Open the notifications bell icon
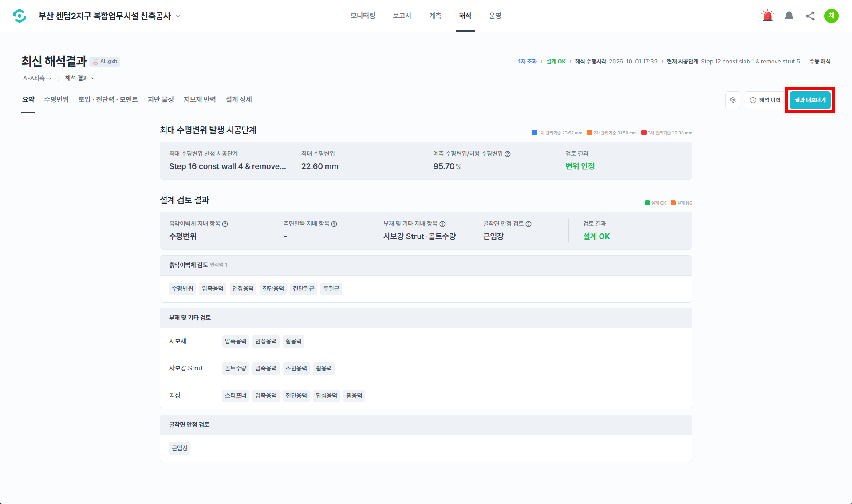Screen dimensions: 852x504 click(x=789, y=16)
